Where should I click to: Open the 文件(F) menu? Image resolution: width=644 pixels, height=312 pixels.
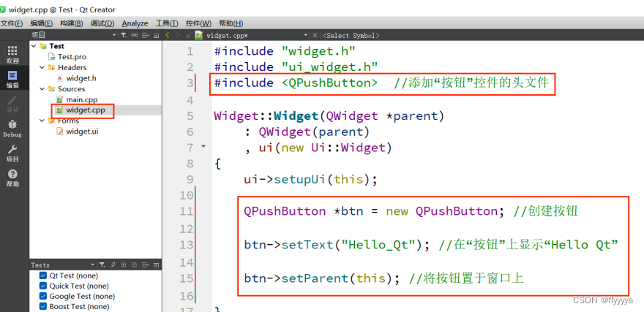click(x=12, y=23)
